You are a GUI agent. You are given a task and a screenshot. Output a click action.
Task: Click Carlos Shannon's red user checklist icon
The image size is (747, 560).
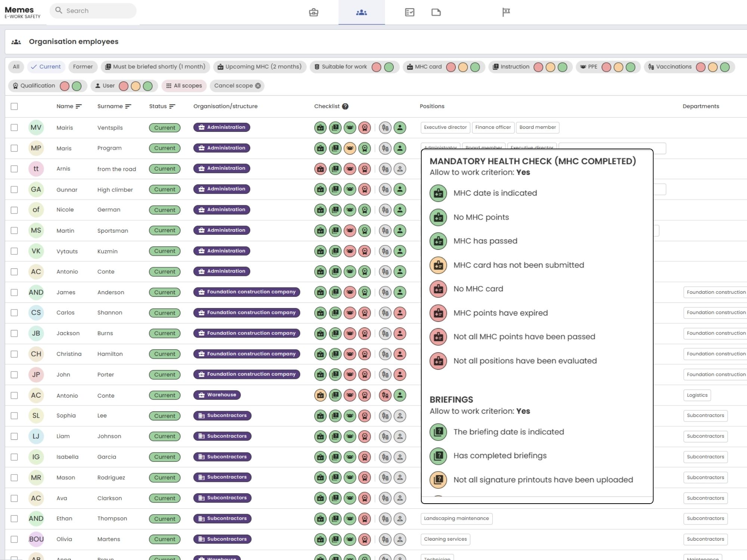[400, 313]
